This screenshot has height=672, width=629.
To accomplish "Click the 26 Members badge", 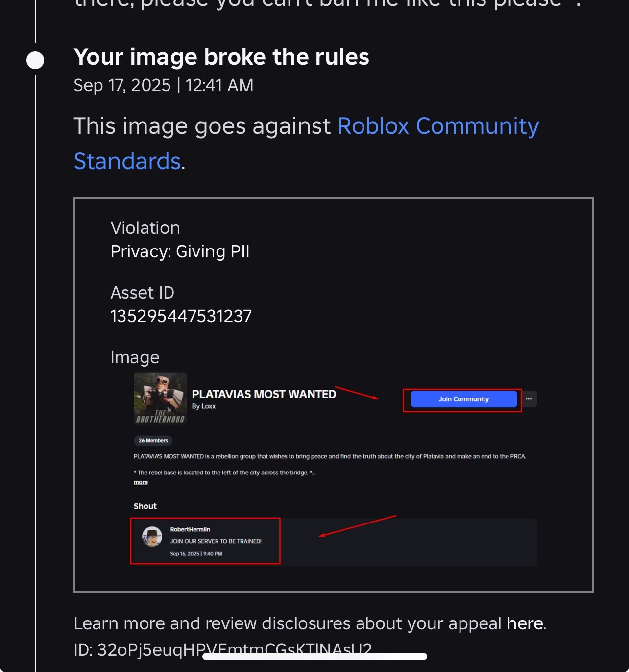I will (x=153, y=440).
